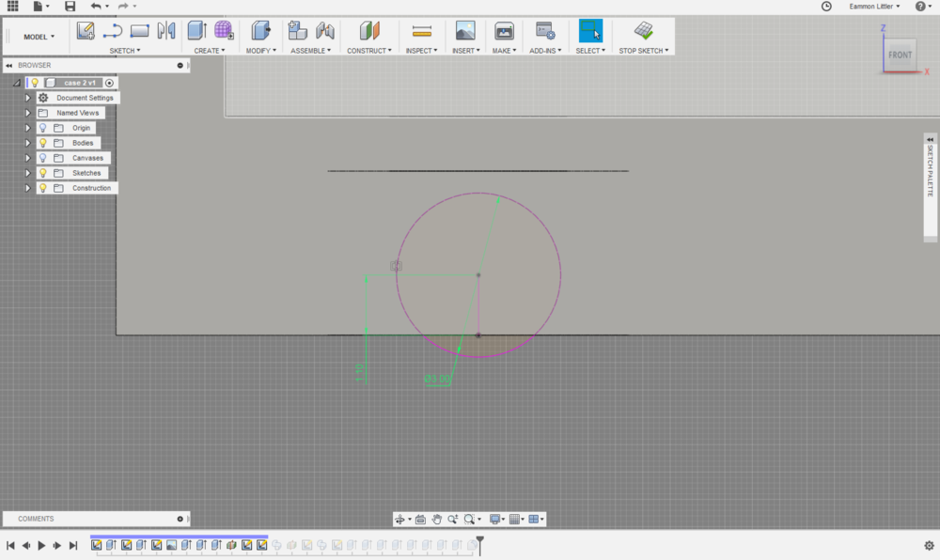
Task: Expand Construction tree node
Action: [x=27, y=188]
